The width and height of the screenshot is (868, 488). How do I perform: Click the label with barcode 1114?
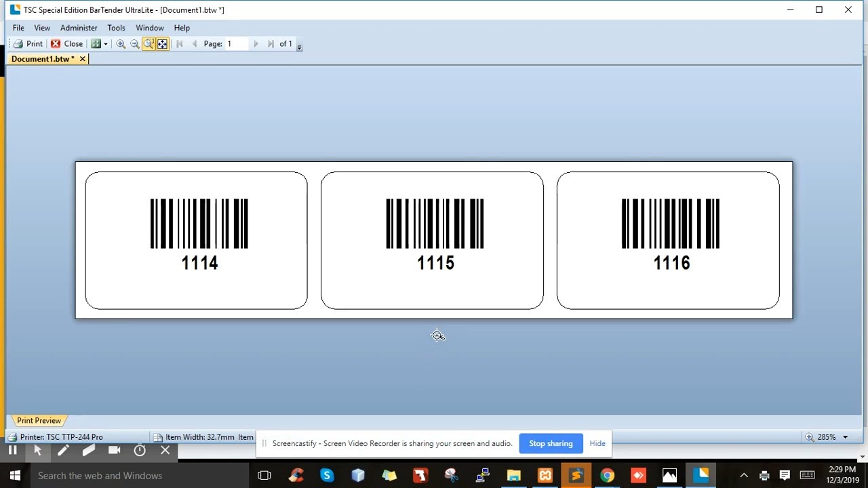pos(196,241)
